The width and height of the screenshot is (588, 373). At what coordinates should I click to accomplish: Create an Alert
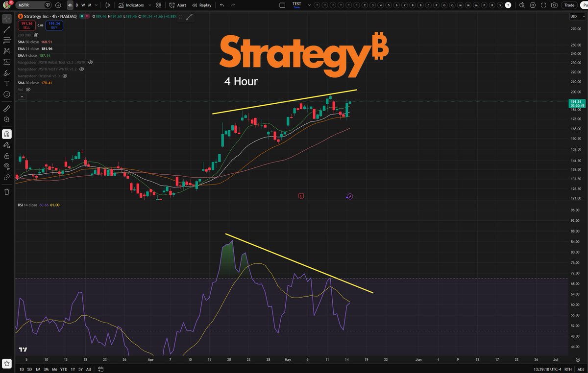tap(178, 5)
